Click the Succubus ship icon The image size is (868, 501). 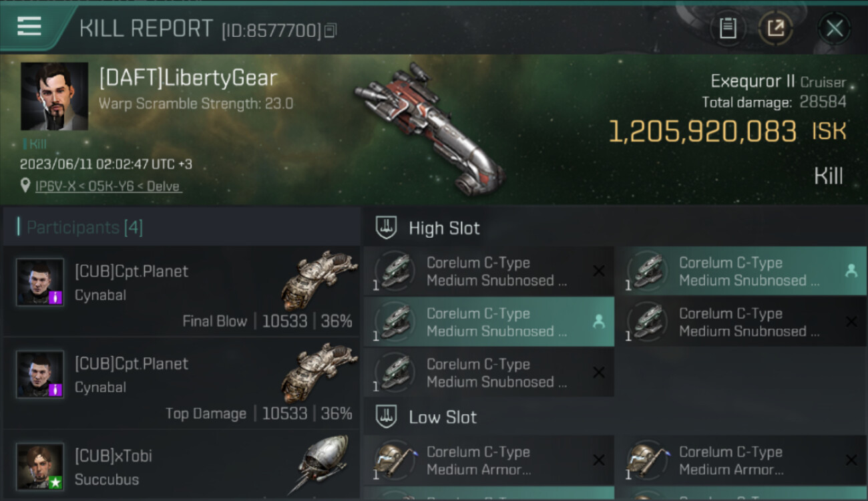pyautogui.click(x=320, y=465)
